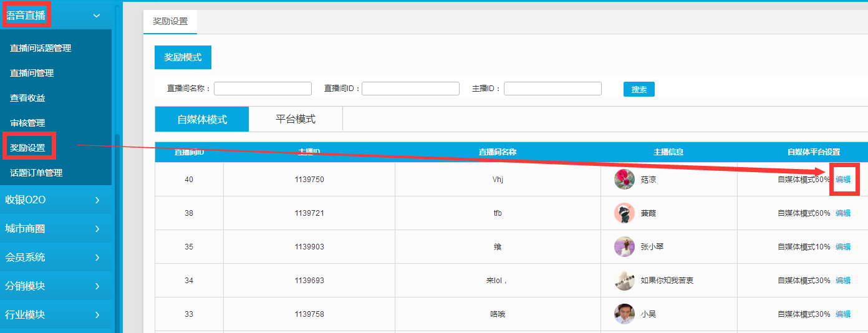Switch to 平台模式 tab

point(296,119)
